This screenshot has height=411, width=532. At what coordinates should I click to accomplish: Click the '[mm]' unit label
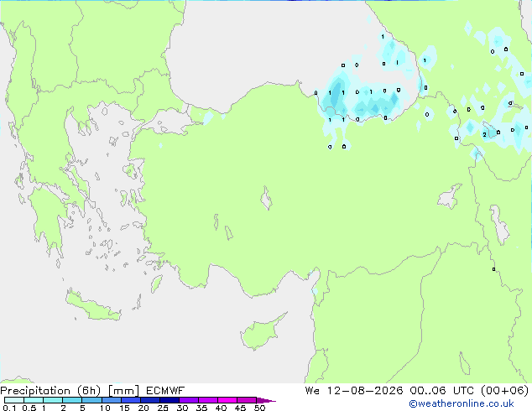pyautogui.click(x=123, y=391)
